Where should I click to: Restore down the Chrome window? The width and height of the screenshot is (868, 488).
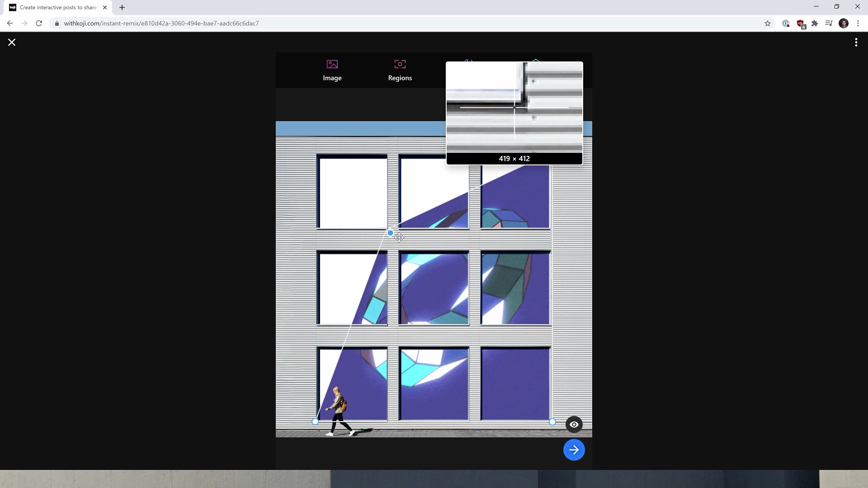[x=837, y=6]
